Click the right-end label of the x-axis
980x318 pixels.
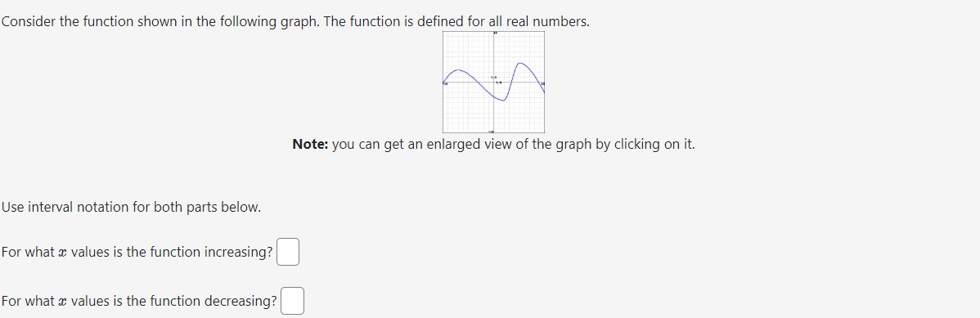pyautogui.click(x=542, y=83)
